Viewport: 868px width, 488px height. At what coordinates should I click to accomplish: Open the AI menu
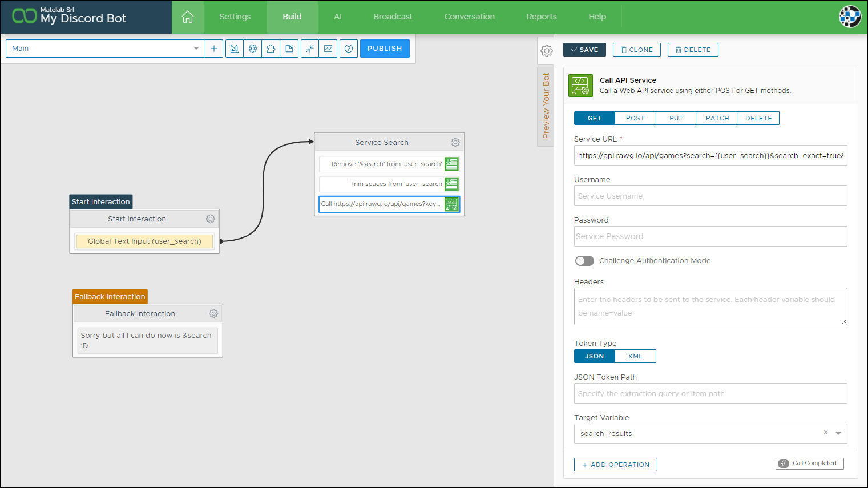pos(338,17)
